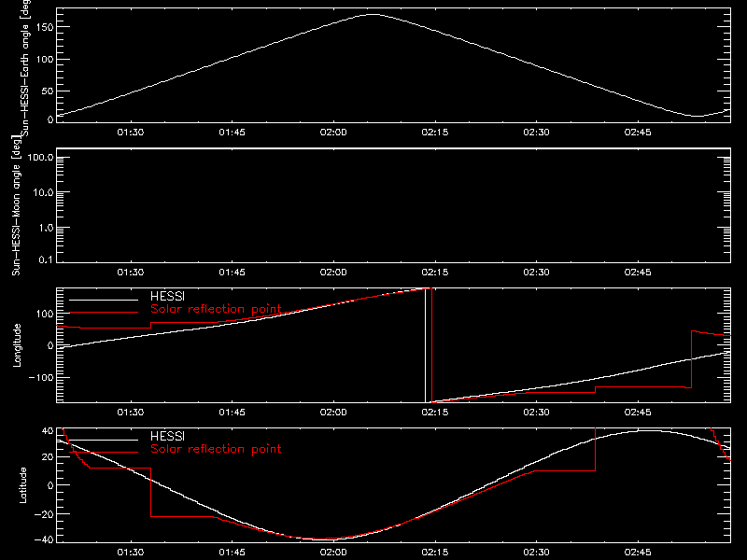Click 02:15 under the Moon angle plot

pos(435,273)
